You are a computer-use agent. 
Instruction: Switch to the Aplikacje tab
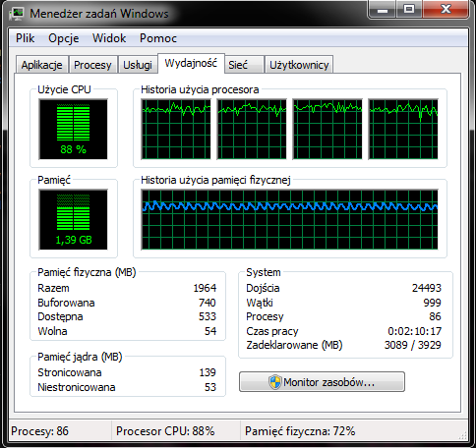(42, 65)
